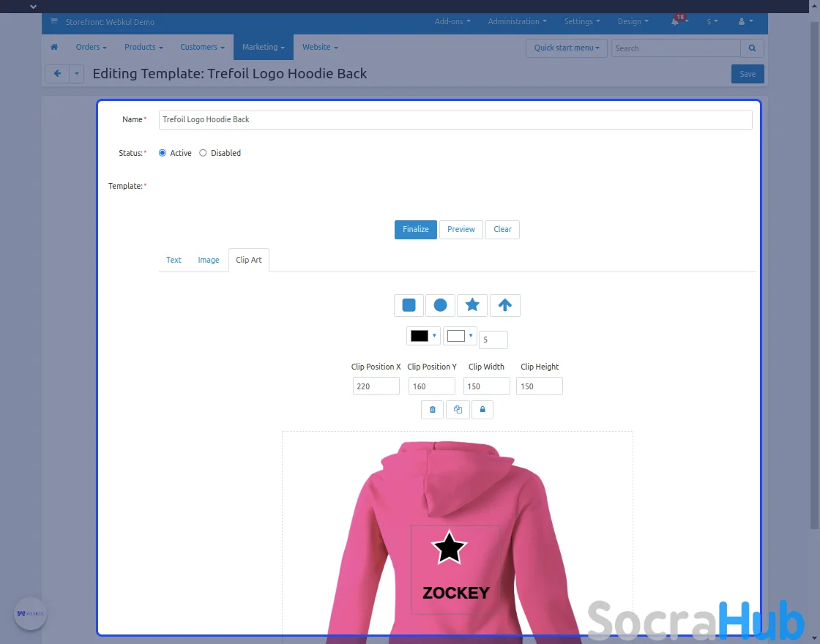Expand the Quick start menu
The width and height of the screenshot is (820, 644).
point(567,48)
